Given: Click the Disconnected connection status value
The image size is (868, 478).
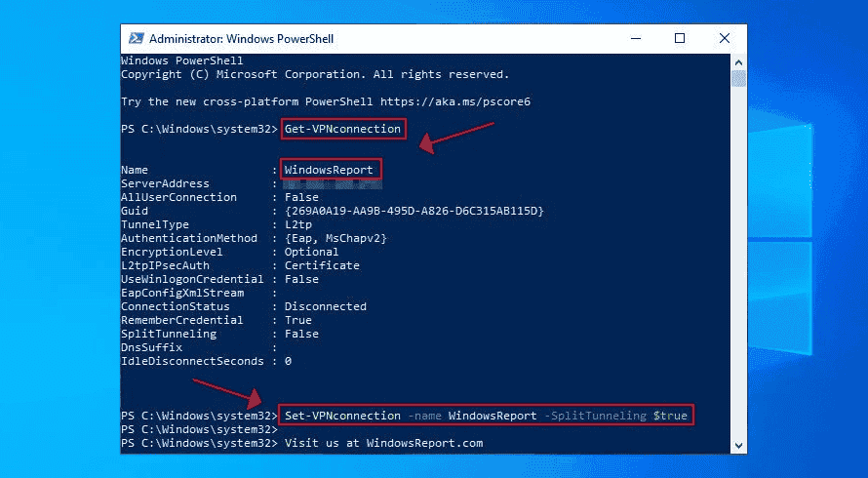Looking at the screenshot, I should [x=326, y=306].
